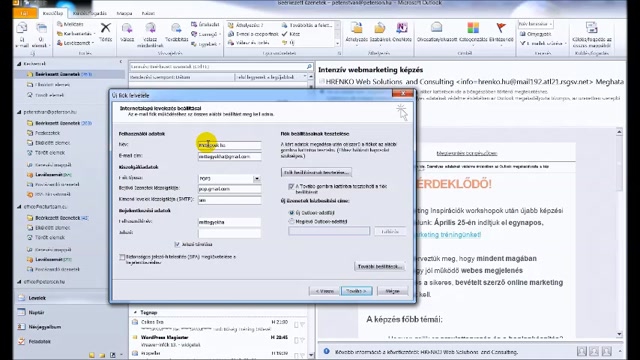Viewport: 640px width, 360px height.
Task: Collapse the Kedvencek folder group
Action: pos(19,64)
